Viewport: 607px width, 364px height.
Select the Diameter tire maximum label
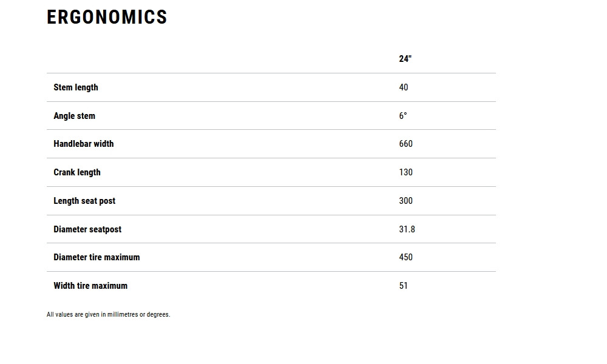(97, 257)
